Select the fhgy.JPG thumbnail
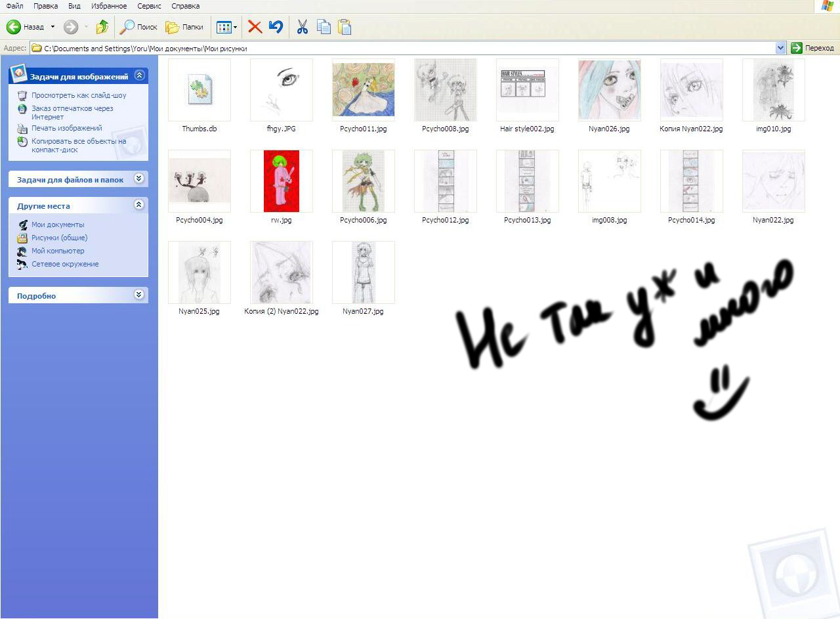Viewport: 840px width, 619px height. (x=282, y=90)
